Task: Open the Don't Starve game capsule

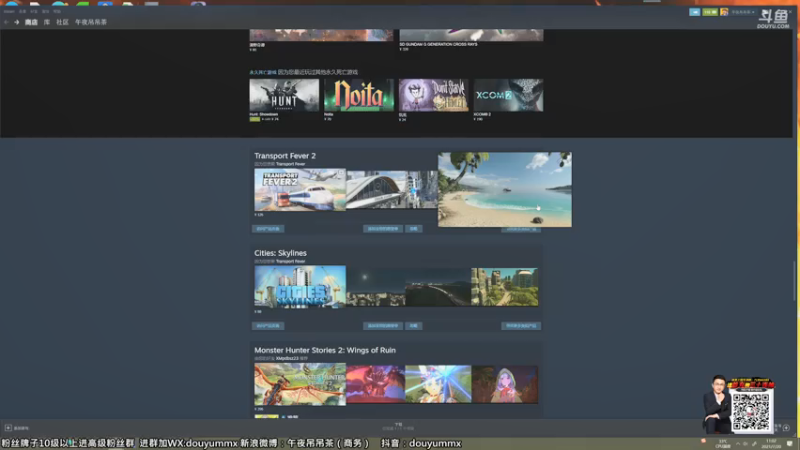Action: coord(433,95)
